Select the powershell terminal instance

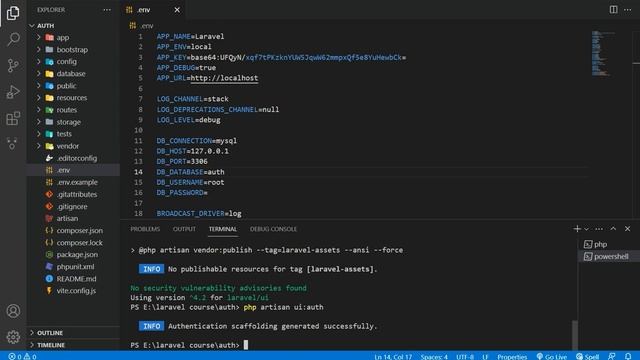tap(609, 256)
